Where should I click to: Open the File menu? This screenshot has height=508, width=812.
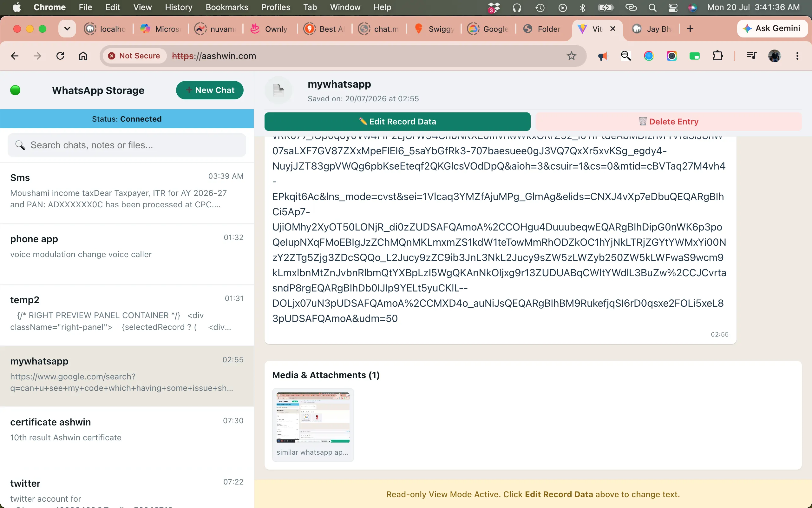coord(85,7)
